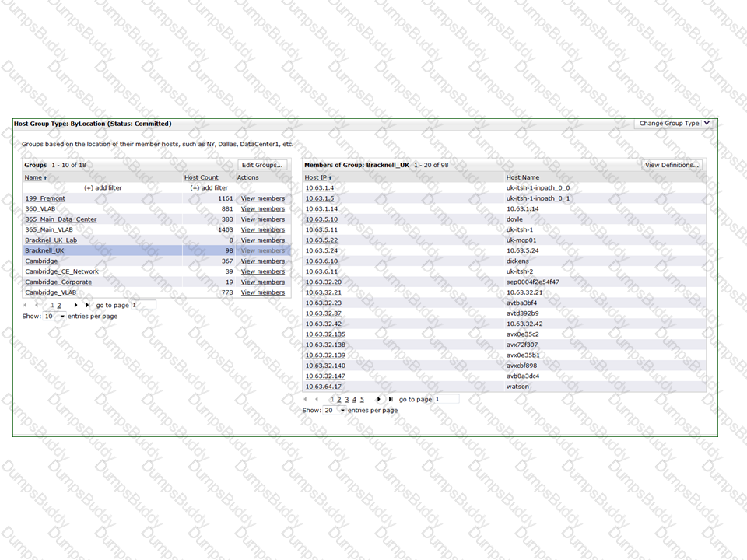This screenshot has width=747, height=560.
Task: Open Cambridge_VLAB group
Action: pyautogui.click(x=51, y=293)
